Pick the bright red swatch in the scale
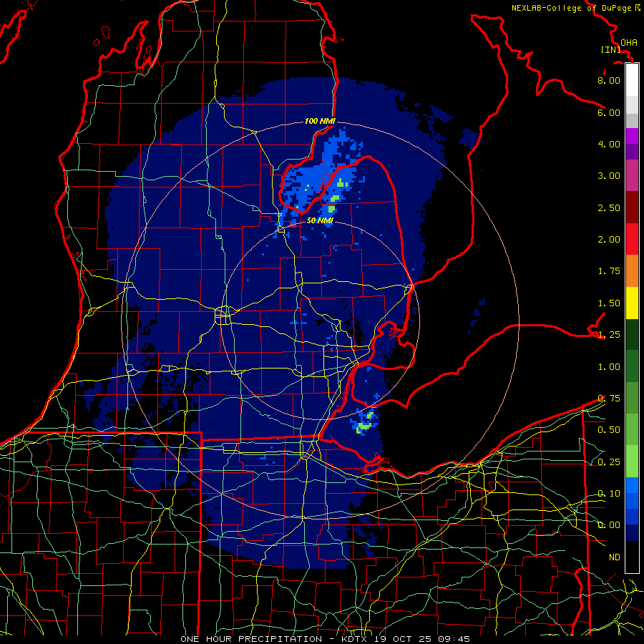Screen dimensions: 644x644 pyautogui.click(x=632, y=239)
